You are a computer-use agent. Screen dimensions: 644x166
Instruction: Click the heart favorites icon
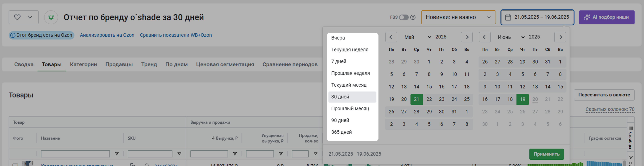[x=17, y=17]
